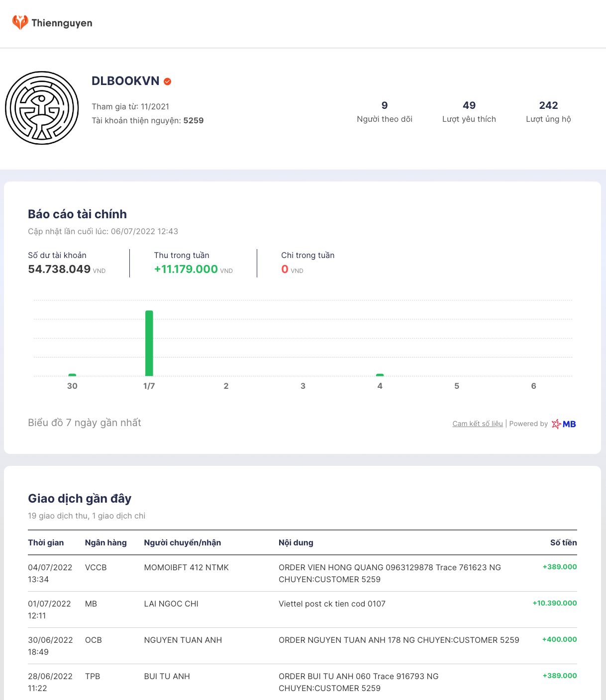
Task: Open the DLBOOKVN maze profile picture
Action: 42,108
